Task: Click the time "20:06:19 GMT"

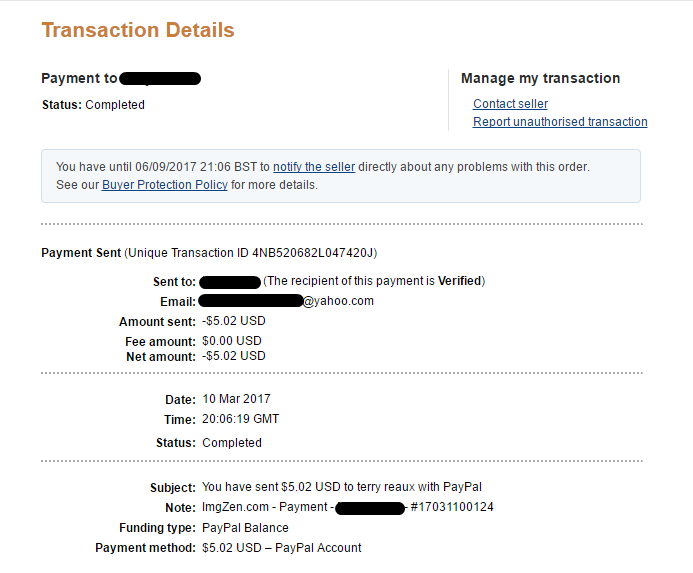Action: coord(241,420)
